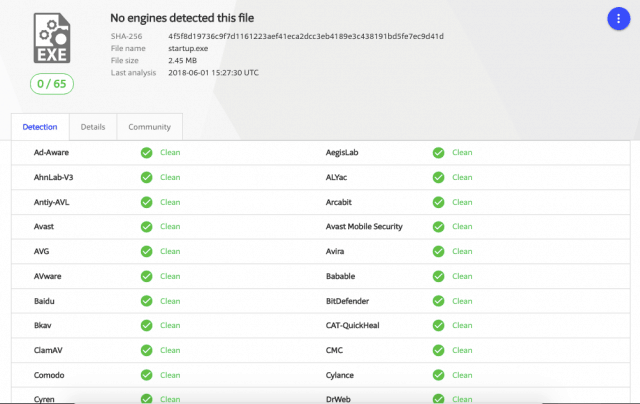640x404 pixels.
Task: Click the BitDefender engine name
Action: [347, 301]
